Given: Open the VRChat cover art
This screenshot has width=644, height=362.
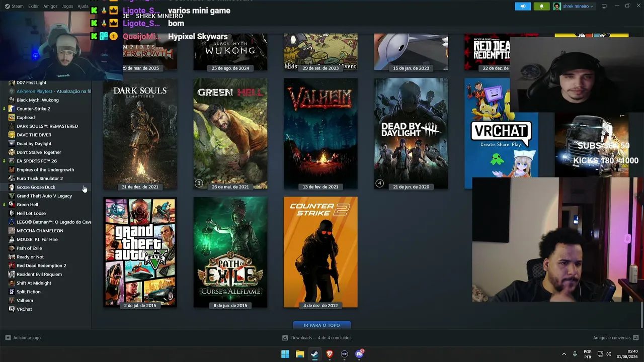Looking at the screenshot, I should pos(501,134).
